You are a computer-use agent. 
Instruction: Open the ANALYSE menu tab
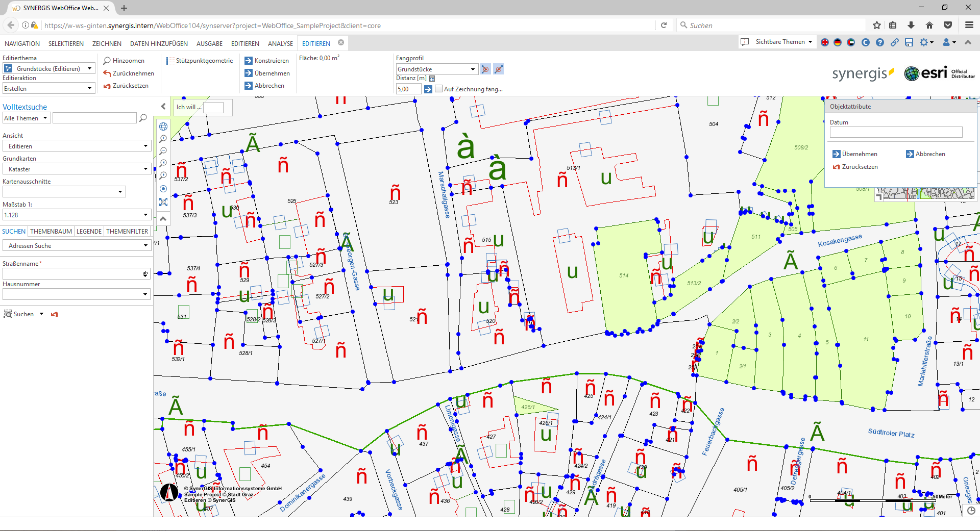pyautogui.click(x=280, y=44)
